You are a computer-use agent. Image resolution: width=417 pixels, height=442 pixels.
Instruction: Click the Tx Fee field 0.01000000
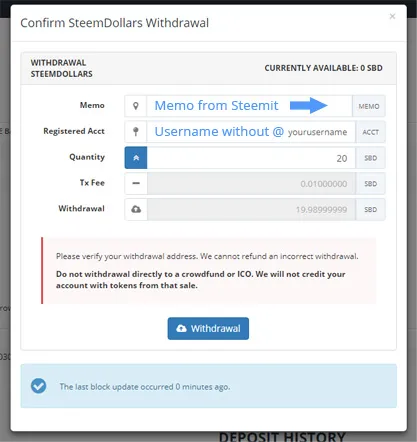click(x=251, y=183)
